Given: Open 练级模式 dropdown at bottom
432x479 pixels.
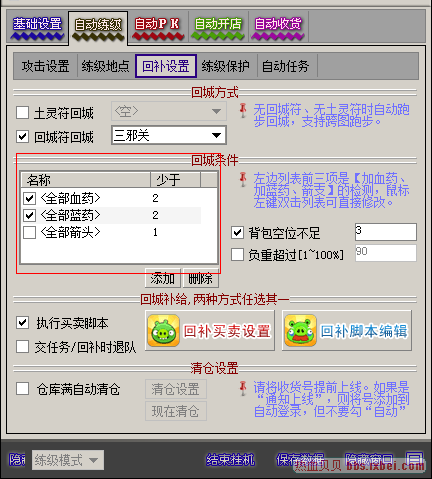Looking at the screenshot, I should (68, 460).
